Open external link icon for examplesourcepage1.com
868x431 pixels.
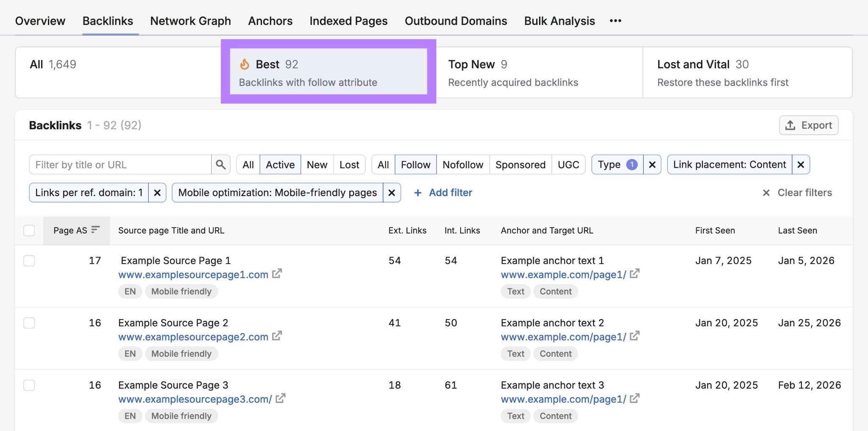pos(277,274)
